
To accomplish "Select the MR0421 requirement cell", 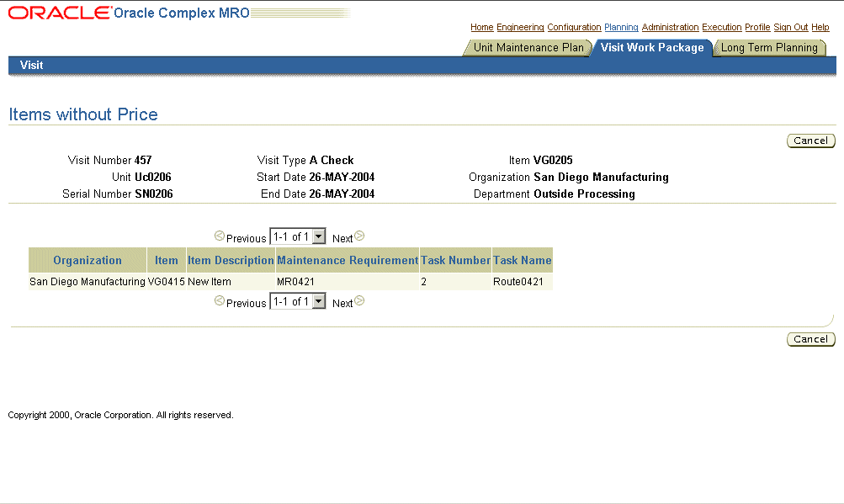I will point(348,282).
